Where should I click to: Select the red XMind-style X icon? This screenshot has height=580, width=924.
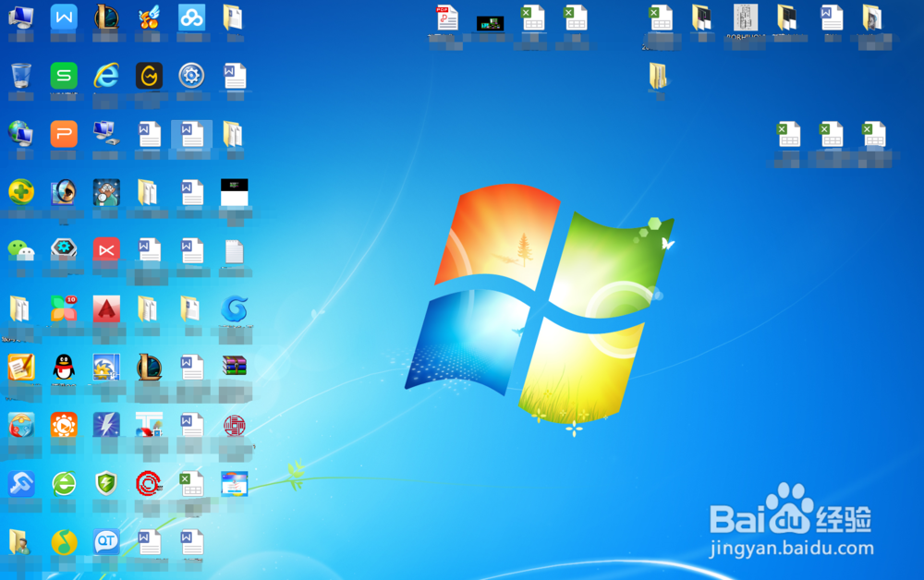tap(106, 251)
